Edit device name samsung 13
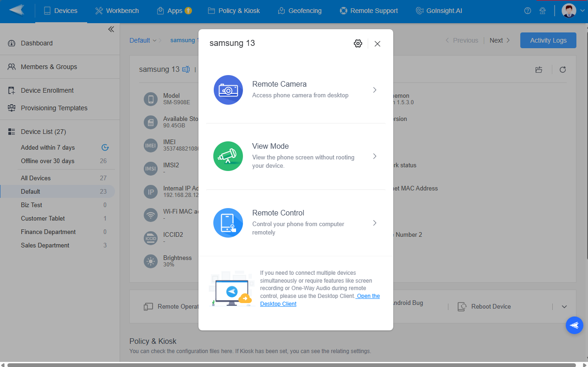The image size is (588, 367). tap(186, 70)
